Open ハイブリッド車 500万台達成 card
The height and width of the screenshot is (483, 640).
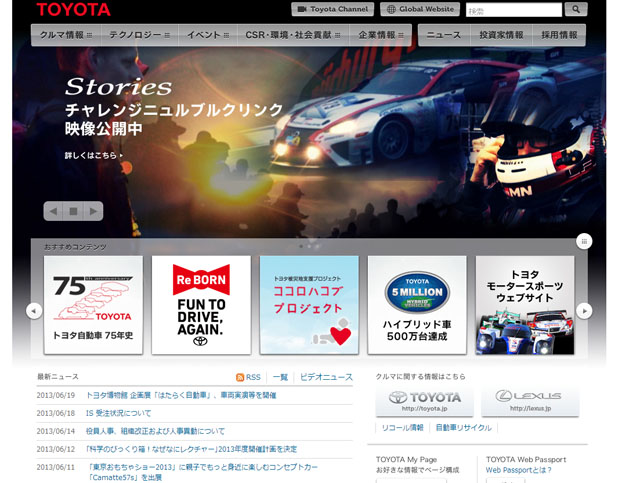pos(417,305)
